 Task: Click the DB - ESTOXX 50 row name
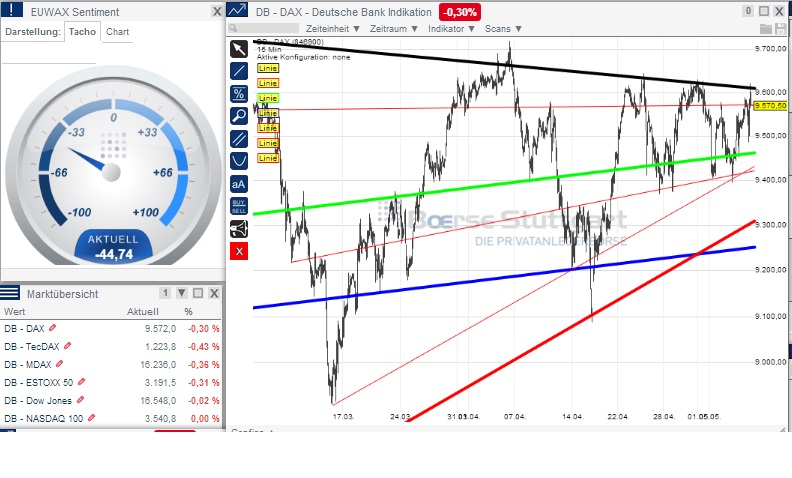39,383
